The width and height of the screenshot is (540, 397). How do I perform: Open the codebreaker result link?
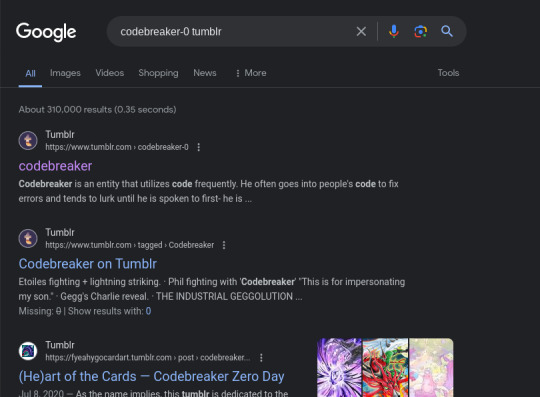55,166
